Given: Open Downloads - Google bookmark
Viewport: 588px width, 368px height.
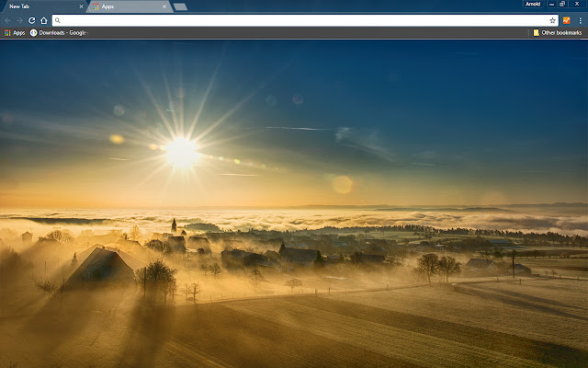Looking at the screenshot, I should click(59, 33).
